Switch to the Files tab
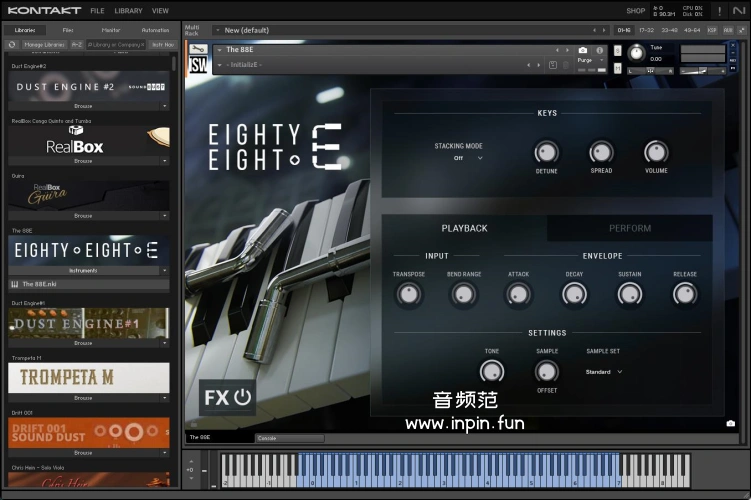751x500 pixels. click(x=68, y=30)
